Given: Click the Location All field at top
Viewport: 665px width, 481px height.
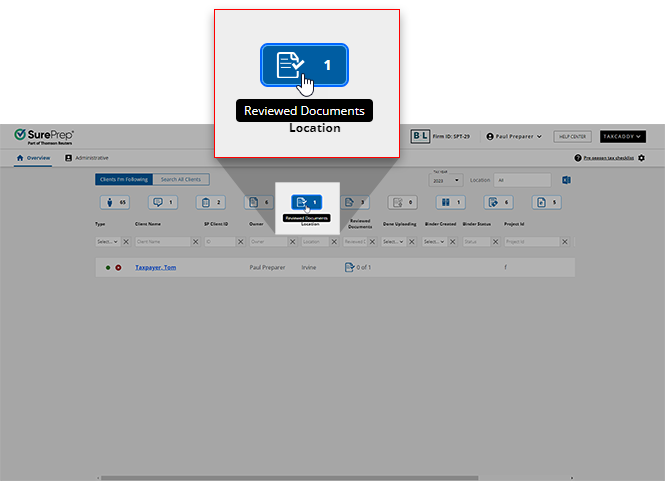Looking at the screenshot, I should 522,180.
